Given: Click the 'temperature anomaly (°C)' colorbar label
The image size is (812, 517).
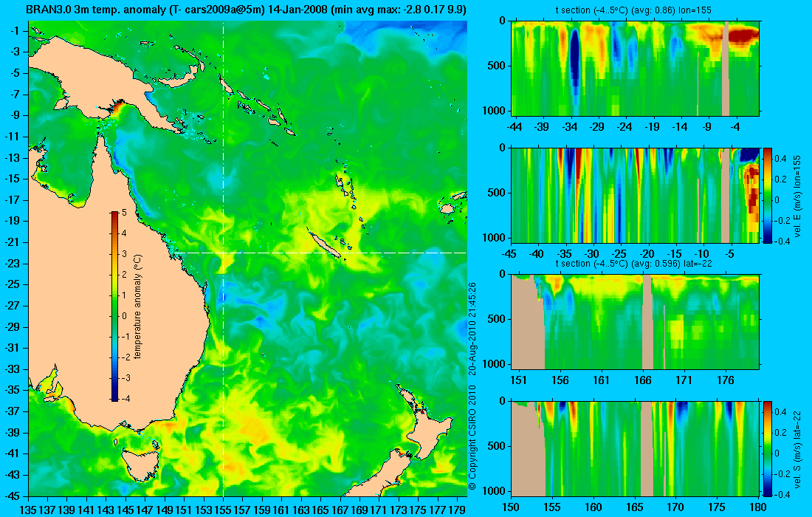Looking at the screenshot, I should tap(138, 307).
